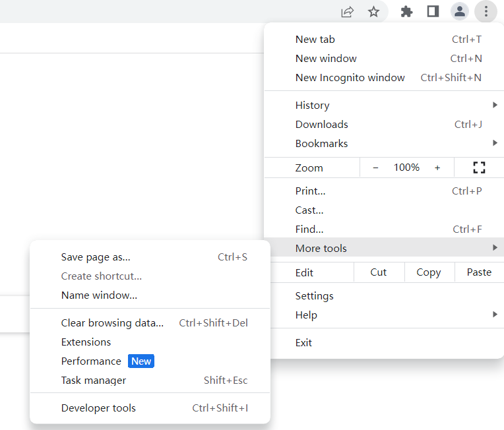Click the share page icon
The image size is (504, 430).
point(347,12)
